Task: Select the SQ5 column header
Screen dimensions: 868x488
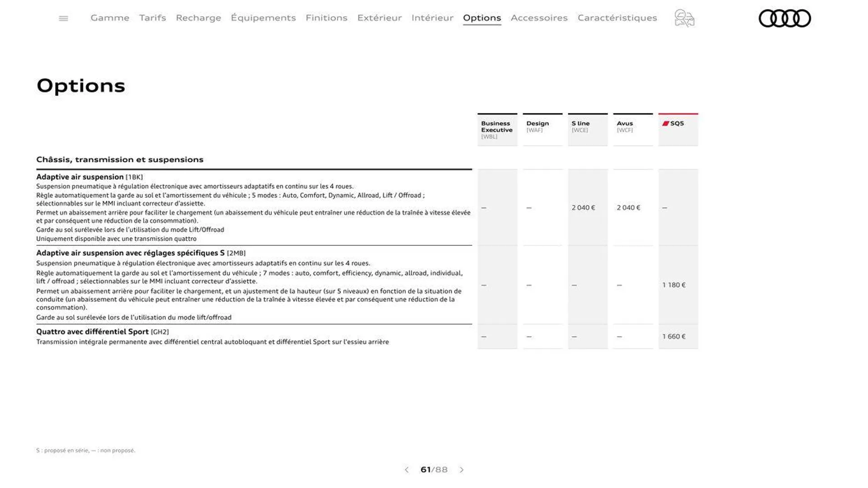Action: pyautogui.click(x=678, y=130)
